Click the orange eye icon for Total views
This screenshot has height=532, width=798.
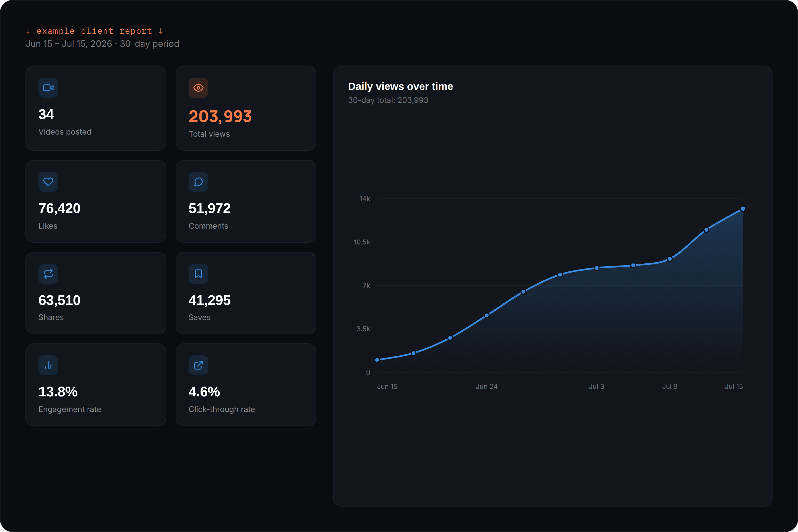coord(198,88)
